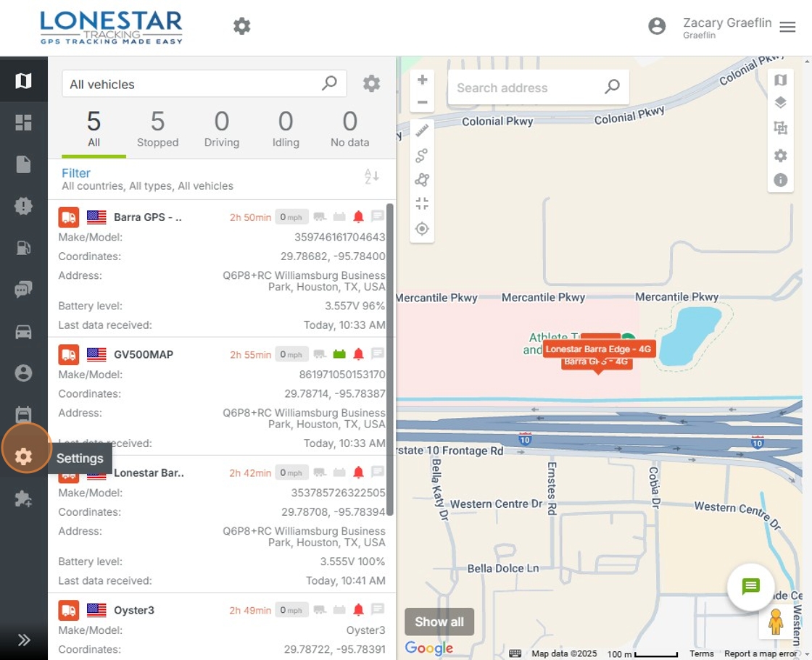Open the Report a map error link
This screenshot has height=660, width=812.
pos(761,653)
